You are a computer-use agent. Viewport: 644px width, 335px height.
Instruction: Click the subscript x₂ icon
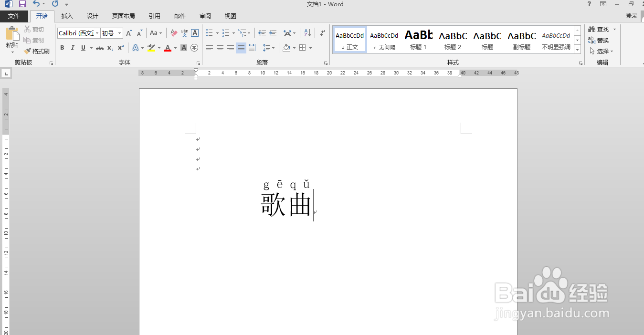click(x=110, y=48)
